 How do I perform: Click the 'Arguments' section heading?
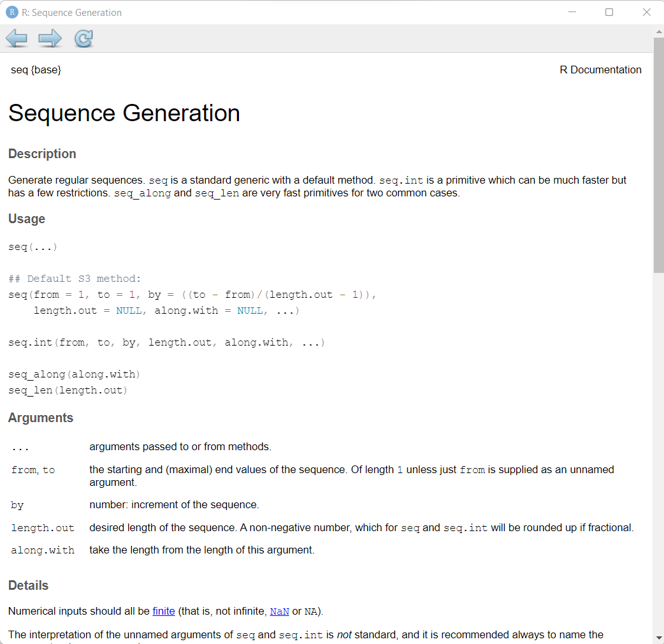(41, 418)
